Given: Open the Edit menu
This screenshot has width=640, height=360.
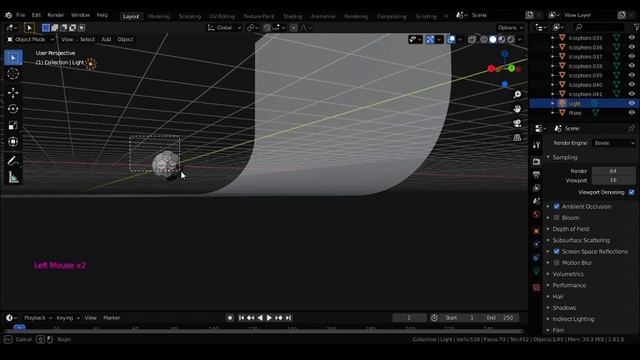Looking at the screenshot, I should pos(36,15).
